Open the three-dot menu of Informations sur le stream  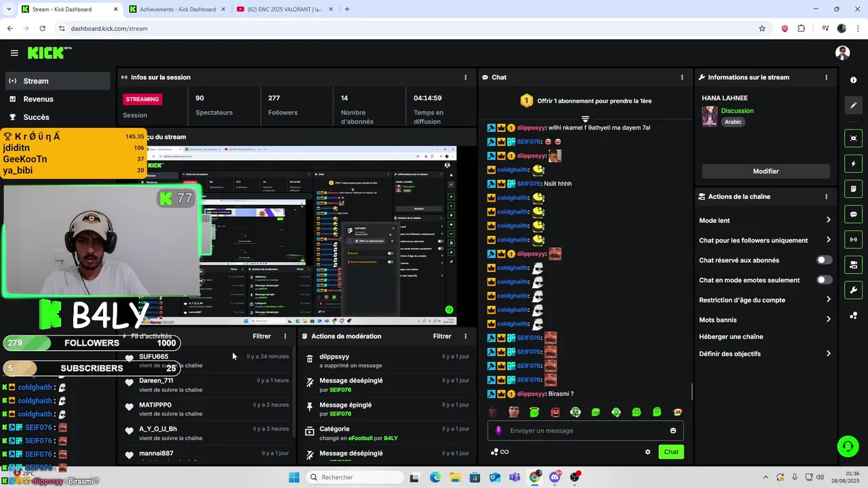coord(826,77)
